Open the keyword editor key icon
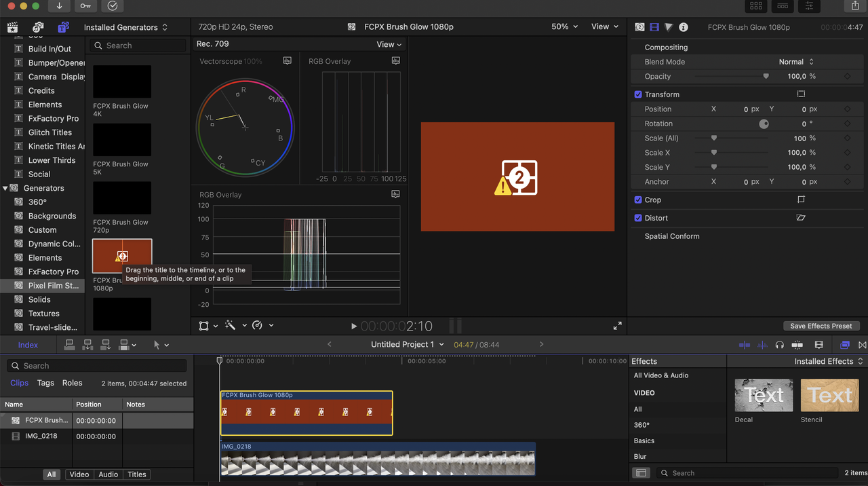Viewport: 868px width, 486px height. [x=85, y=6]
